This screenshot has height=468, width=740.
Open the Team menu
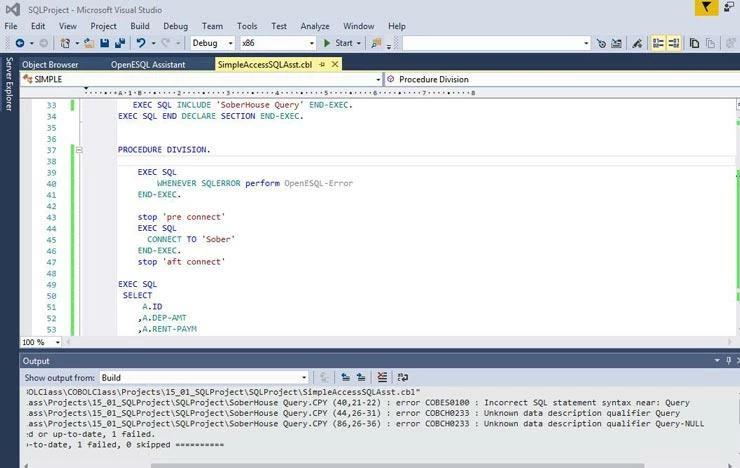point(212,26)
